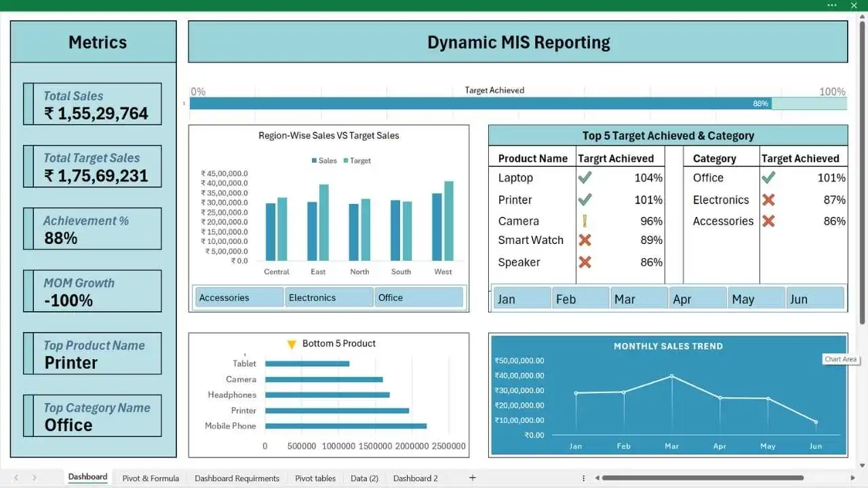
Task: Click the MONTHLY SALES TREND chart title
Action: point(668,346)
